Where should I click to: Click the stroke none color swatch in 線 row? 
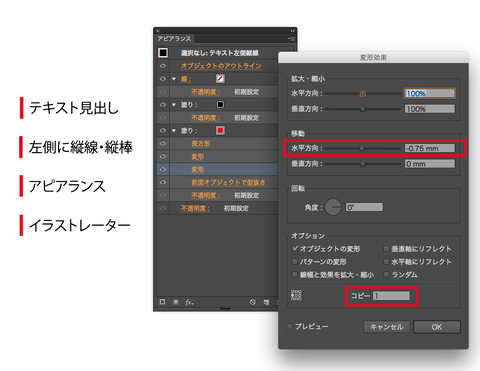tap(220, 79)
